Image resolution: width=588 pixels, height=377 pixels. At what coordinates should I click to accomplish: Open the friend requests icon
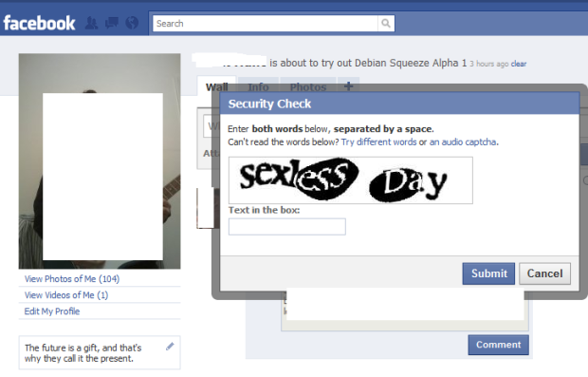point(91,24)
